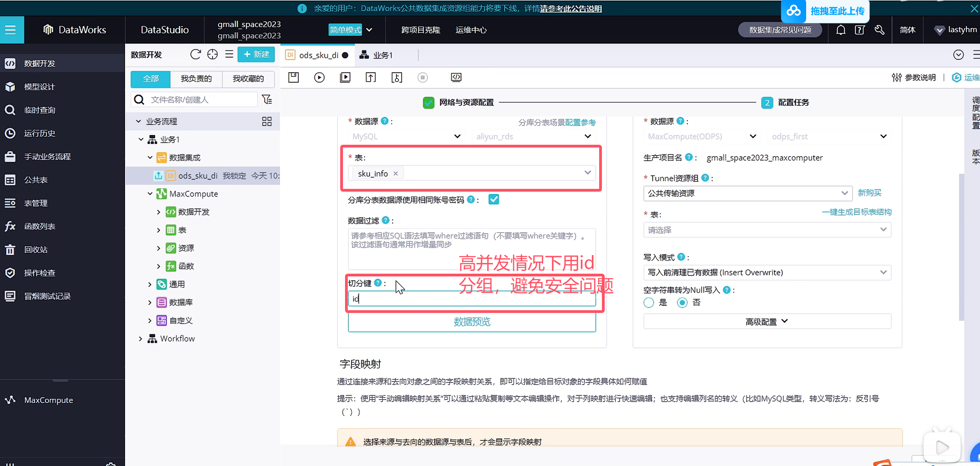The width and height of the screenshot is (980, 466).
Task: Click the submit task upload icon
Action: [371, 77]
